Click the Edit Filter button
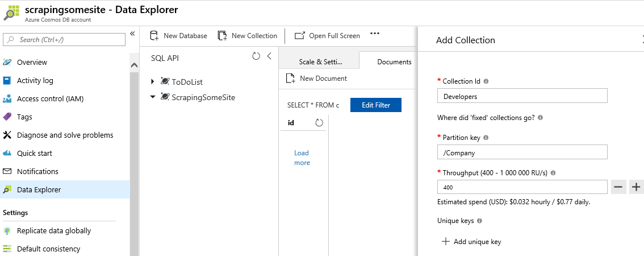644x256 pixels. (376, 105)
